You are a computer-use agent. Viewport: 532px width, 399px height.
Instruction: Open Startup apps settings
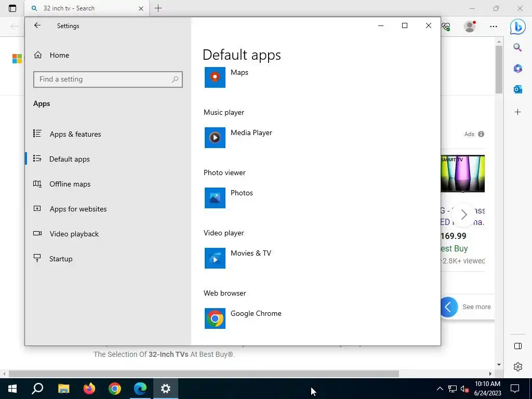pos(108,259)
